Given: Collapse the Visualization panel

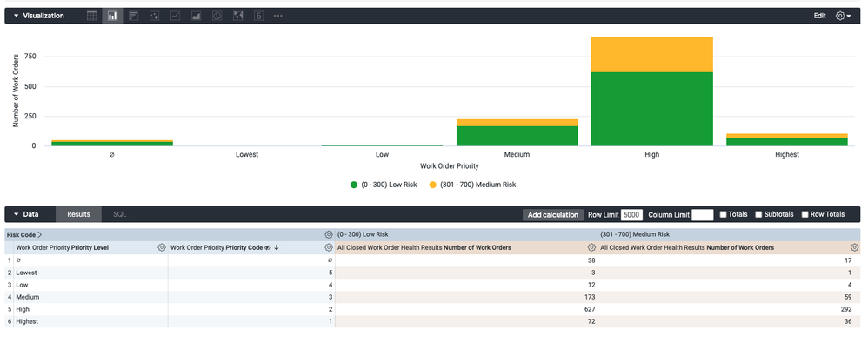Looking at the screenshot, I should [x=16, y=16].
